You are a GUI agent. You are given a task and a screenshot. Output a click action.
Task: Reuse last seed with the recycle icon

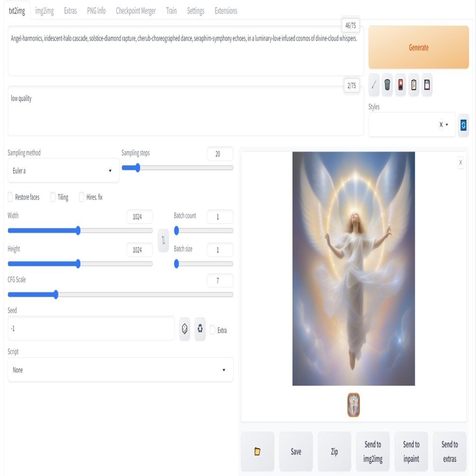(x=199, y=328)
